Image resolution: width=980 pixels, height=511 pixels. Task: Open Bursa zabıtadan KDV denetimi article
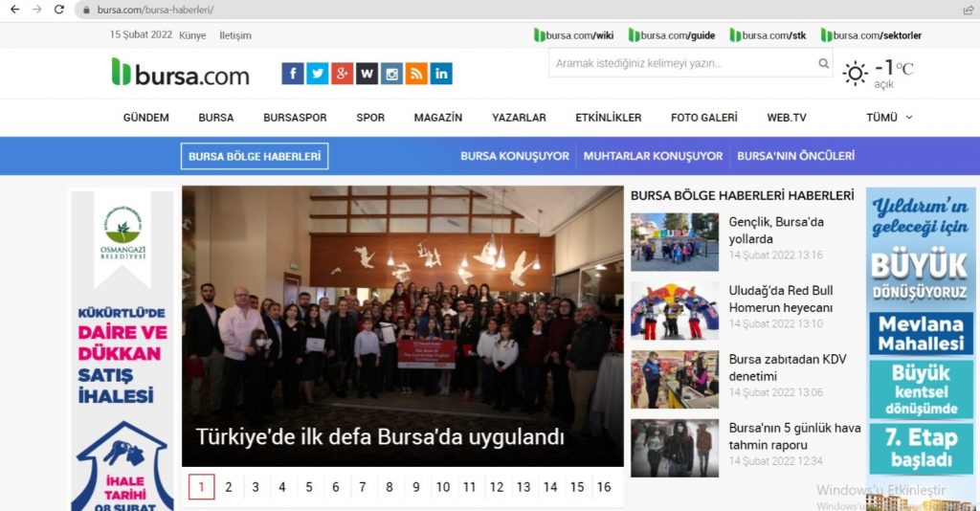(x=788, y=368)
